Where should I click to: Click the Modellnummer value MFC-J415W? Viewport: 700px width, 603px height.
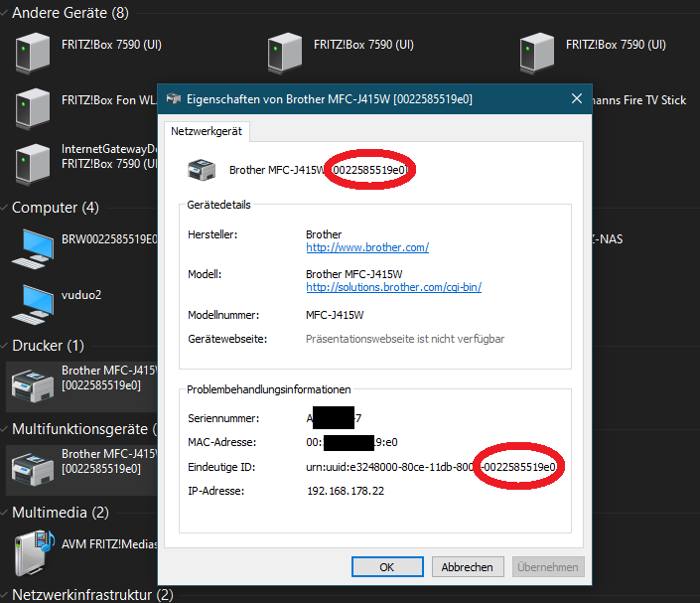[x=335, y=315]
